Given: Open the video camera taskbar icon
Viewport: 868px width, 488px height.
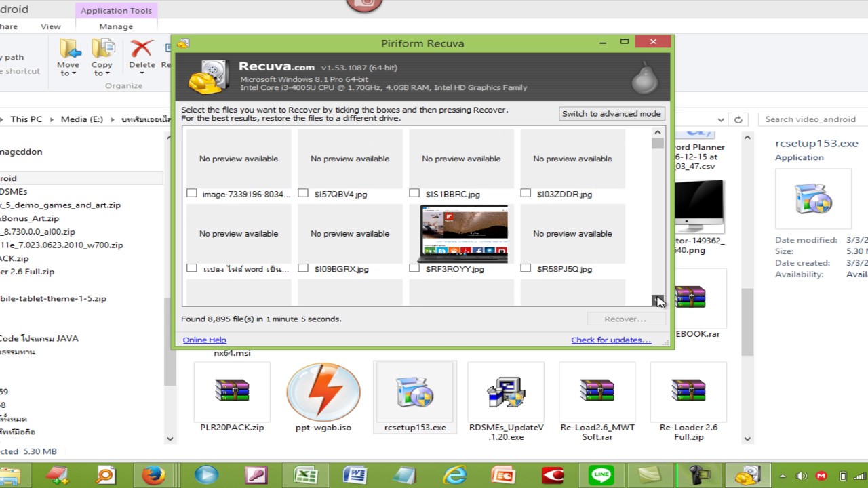Looking at the screenshot, I should point(698,475).
